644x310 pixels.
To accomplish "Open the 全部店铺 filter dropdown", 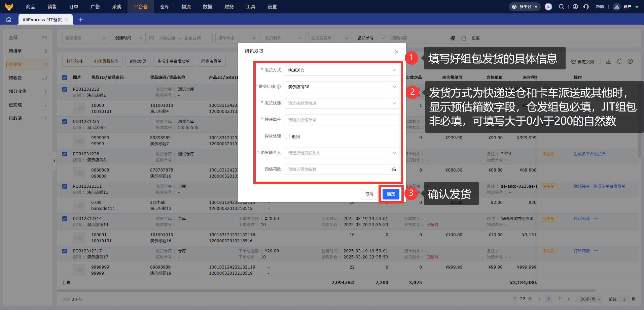I will pyautogui.click(x=86, y=38).
